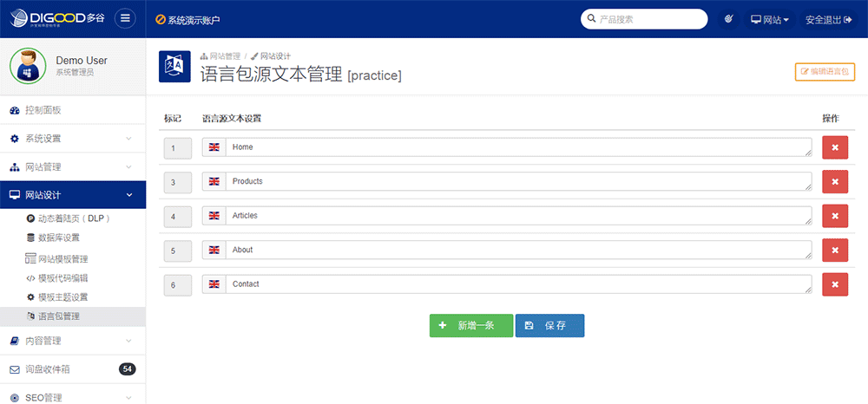This screenshot has height=404, width=868.
Task: Click the Demo User name text
Action: point(82,60)
